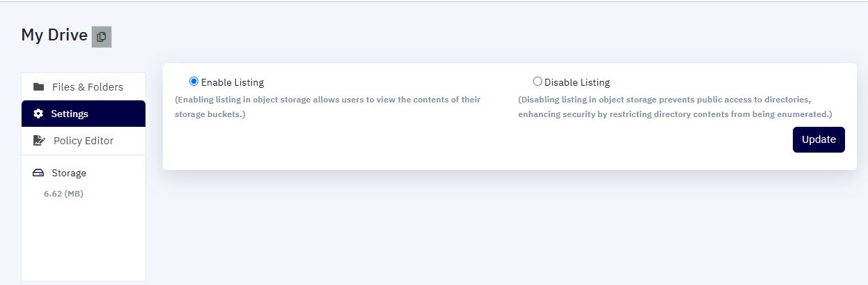Click the Enable Listing label text

tap(232, 82)
